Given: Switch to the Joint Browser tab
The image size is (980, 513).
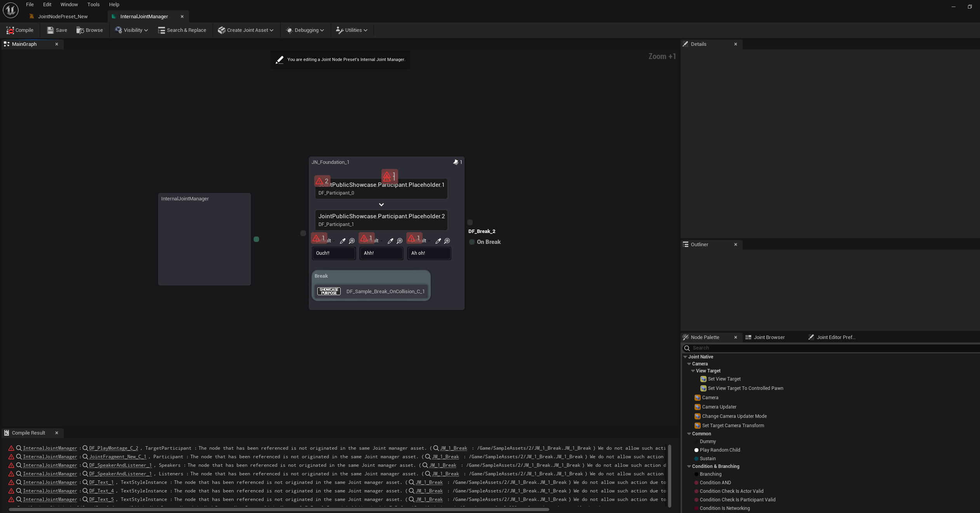Looking at the screenshot, I should coord(769,337).
